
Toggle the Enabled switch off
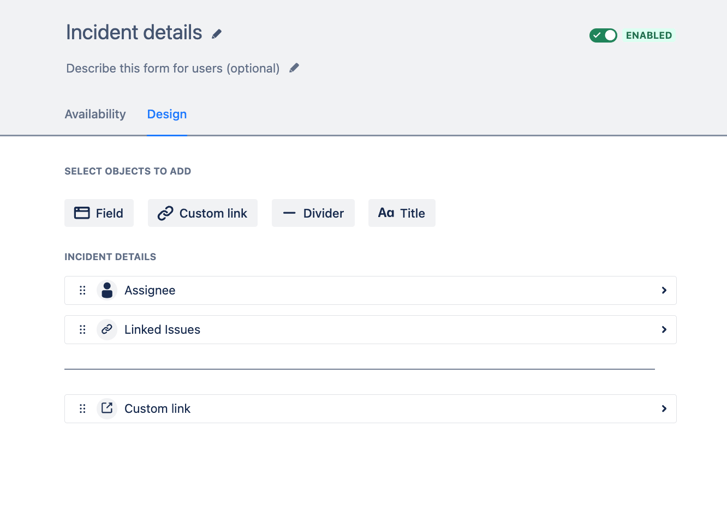[x=603, y=35]
